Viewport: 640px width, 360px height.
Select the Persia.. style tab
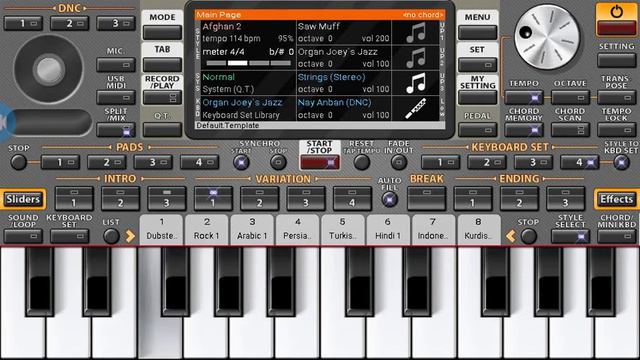[x=297, y=229]
